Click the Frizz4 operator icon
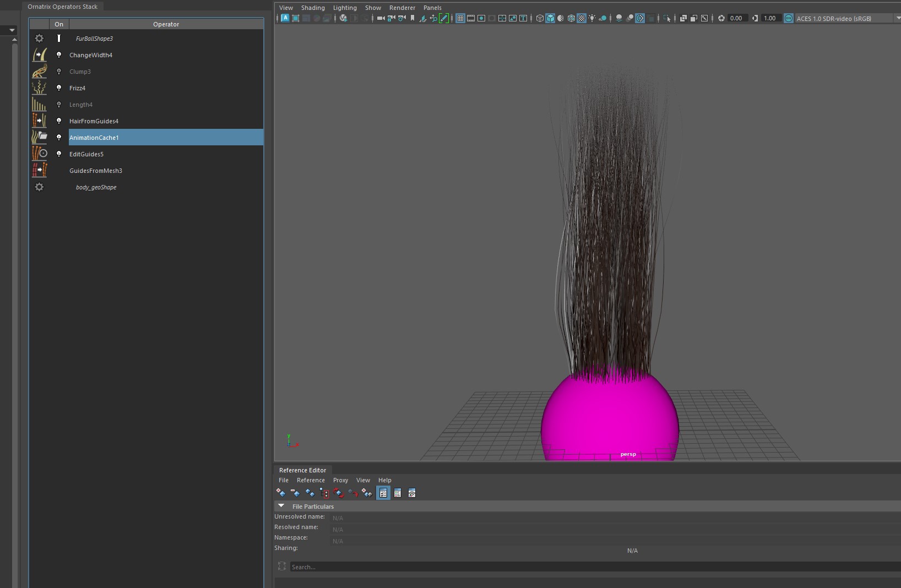 coord(39,88)
